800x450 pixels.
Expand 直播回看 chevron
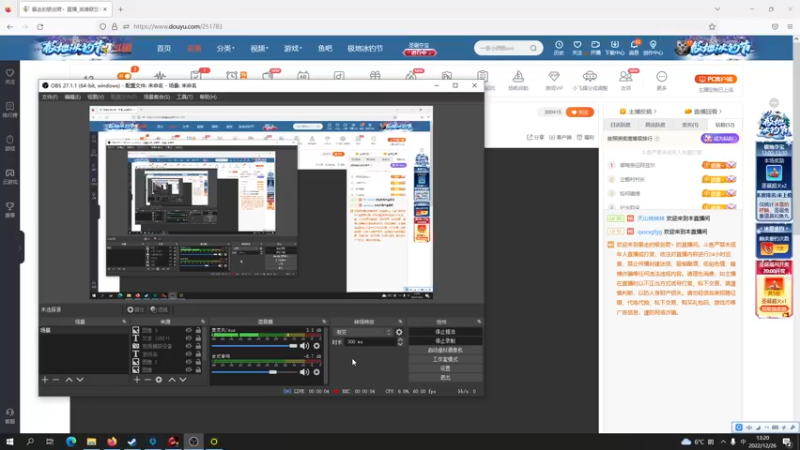click(720, 111)
